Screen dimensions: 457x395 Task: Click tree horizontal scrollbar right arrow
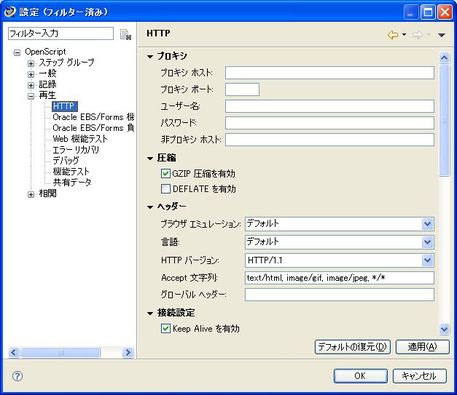coord(128,352)
